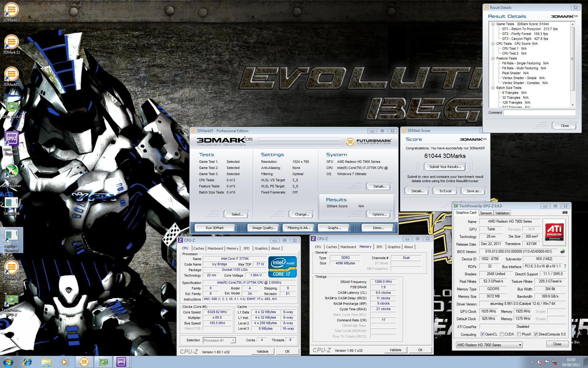Switch to 3DMark05 taskbar button
Viewport: 588px width, 368px height.
84,362
